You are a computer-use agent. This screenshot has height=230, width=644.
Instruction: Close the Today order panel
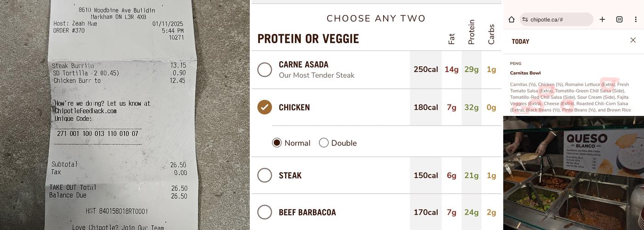coord(633,40)
